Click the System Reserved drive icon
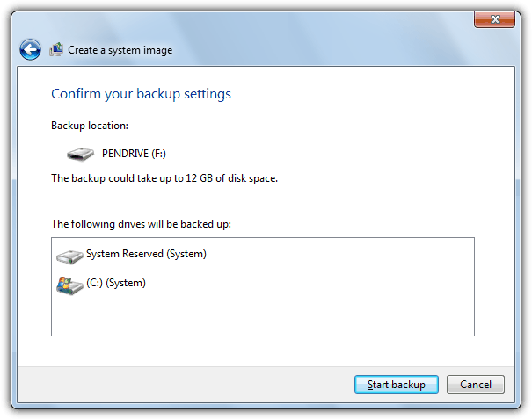532x419 pixels. tap(69, 256)
